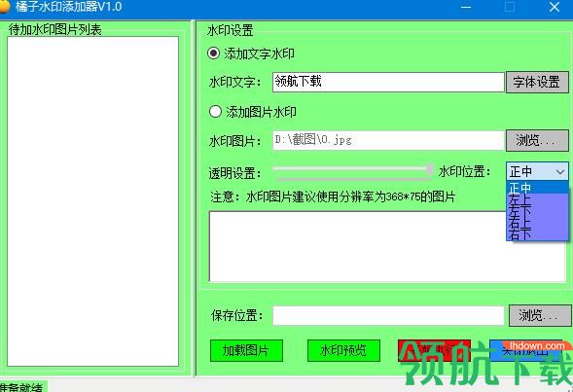Open the 水印位置 combo box arrow
The width and height of the screenshot is (573, 392).
(x=559, y=171)
